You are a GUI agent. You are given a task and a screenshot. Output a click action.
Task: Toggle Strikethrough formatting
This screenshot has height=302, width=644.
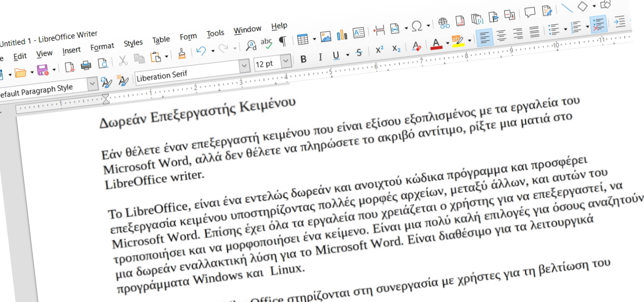pyautogui.click(x=359, y=53)
